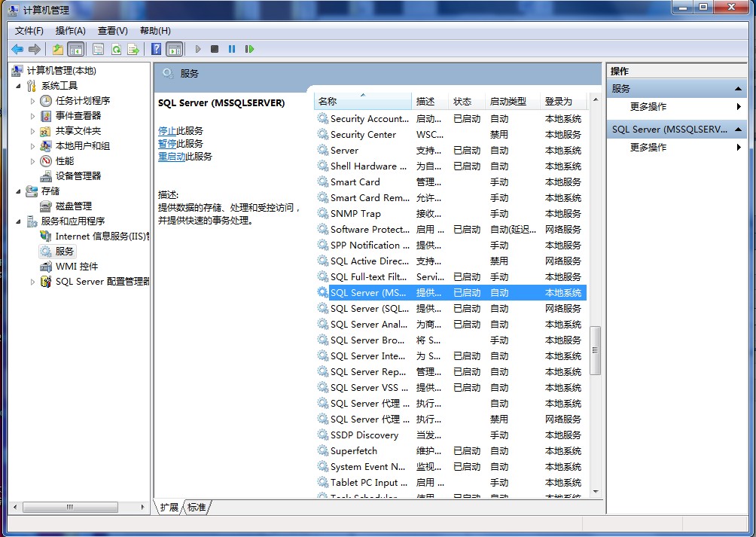Screen dimensions: 756x537
Task: Expand the 事件查看器 node arrow
Action: point(33,116)
